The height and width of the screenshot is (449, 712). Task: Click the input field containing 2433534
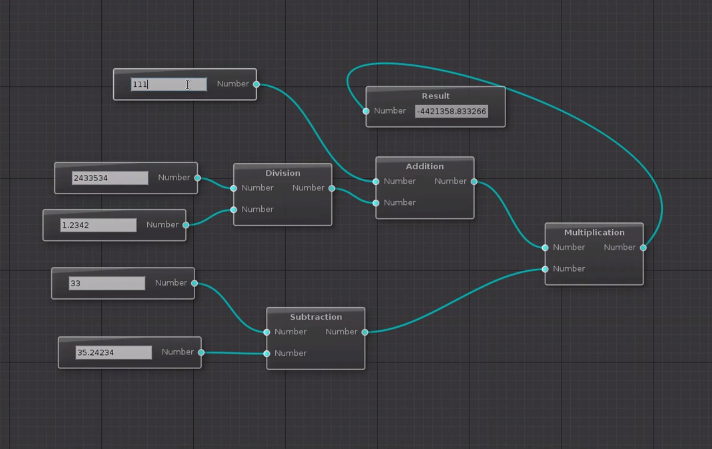tap(110, 178)
